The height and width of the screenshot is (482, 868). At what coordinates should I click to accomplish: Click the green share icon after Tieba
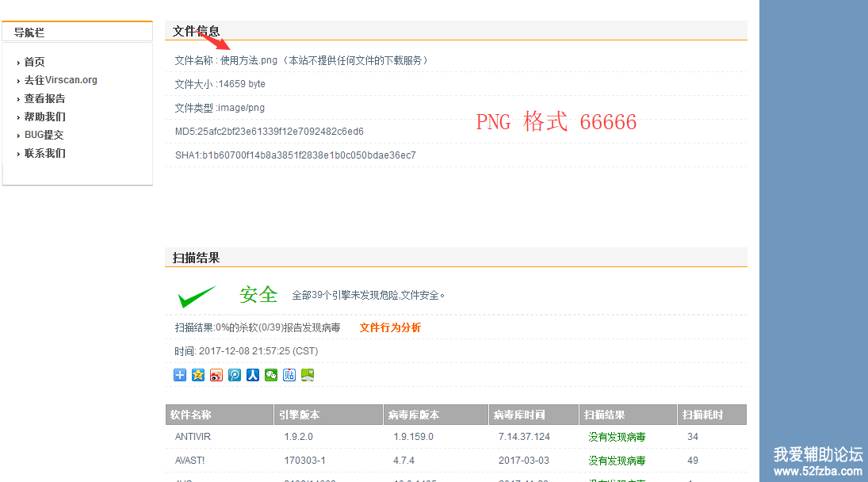[308, 375]
